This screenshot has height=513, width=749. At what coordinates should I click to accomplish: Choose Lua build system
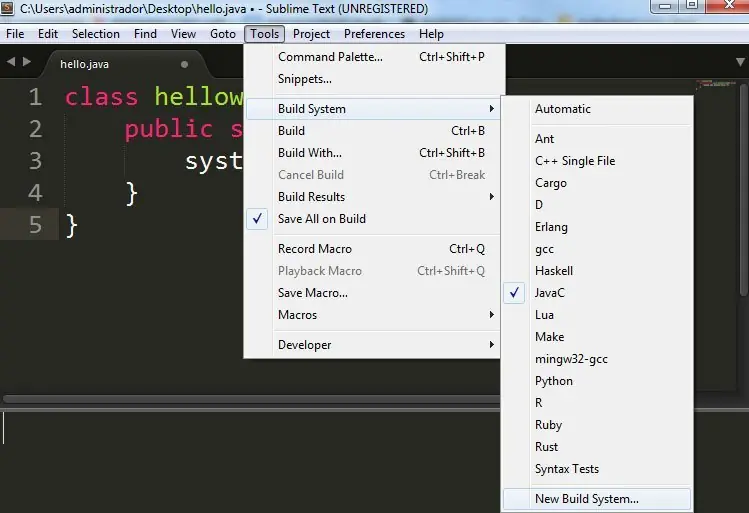[x=597, y=315]
